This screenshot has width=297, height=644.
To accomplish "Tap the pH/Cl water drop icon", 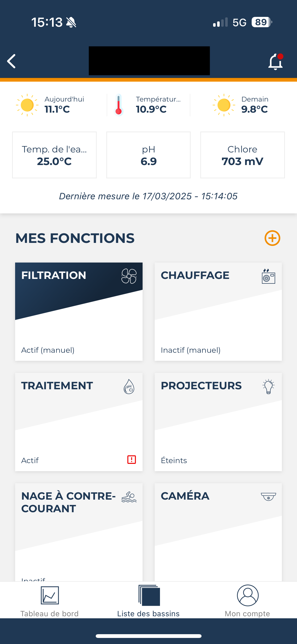I will click(x=129, y=387).
